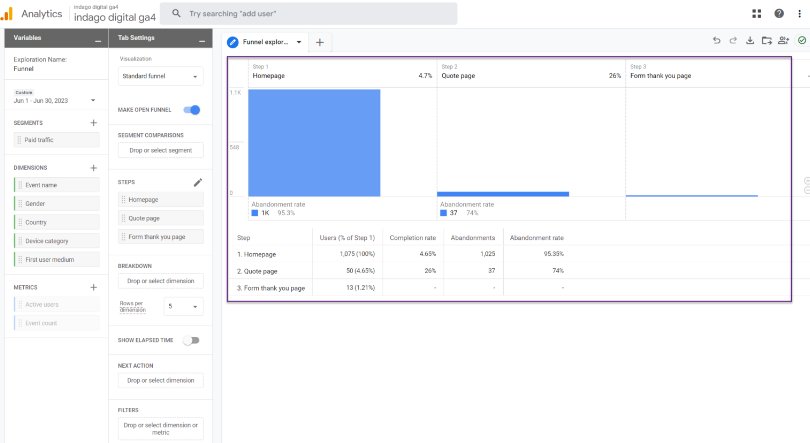Download the exploration via export icon
Viewport: 810px width, 443px height.
click(750, 41)
